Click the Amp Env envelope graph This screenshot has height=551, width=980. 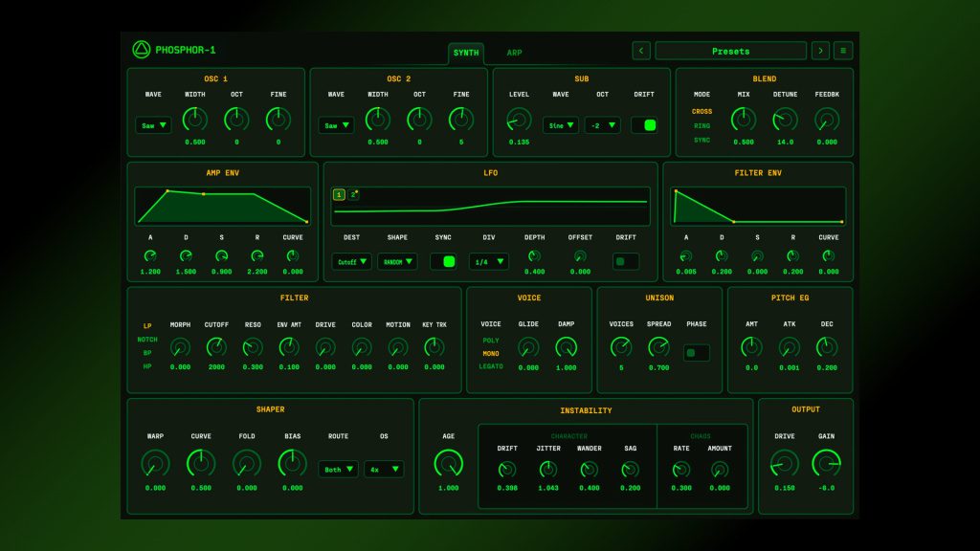point(222,206)
